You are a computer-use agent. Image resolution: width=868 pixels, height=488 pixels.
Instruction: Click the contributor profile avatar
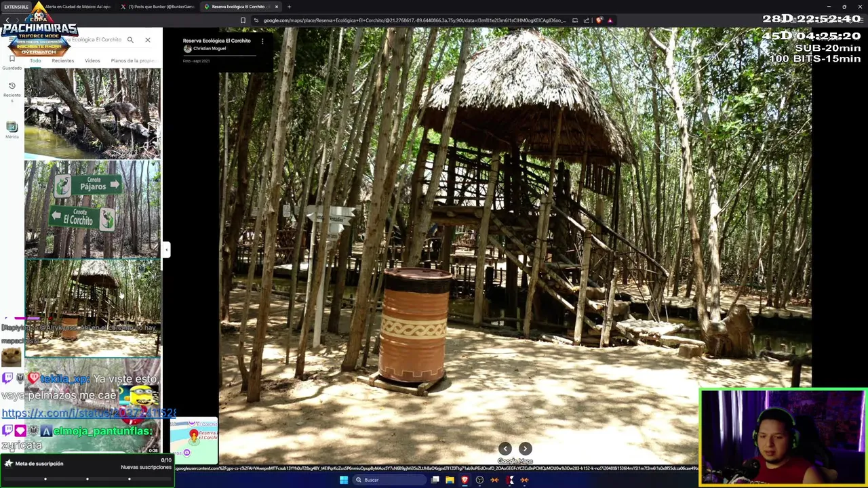(x=187, y=49)
